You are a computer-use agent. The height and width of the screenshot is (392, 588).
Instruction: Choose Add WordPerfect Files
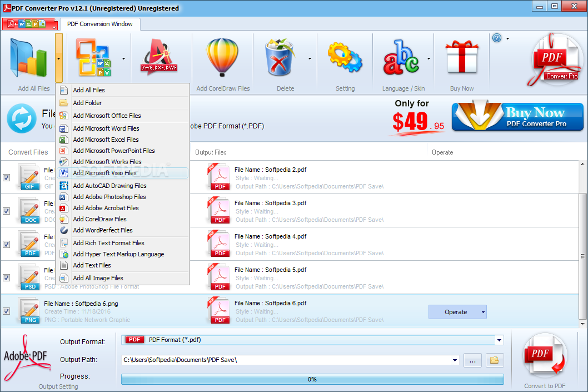[x=123, y=230]
